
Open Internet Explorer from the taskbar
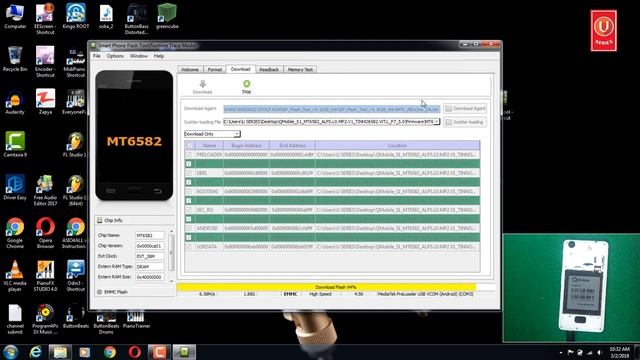pos(36,352)
